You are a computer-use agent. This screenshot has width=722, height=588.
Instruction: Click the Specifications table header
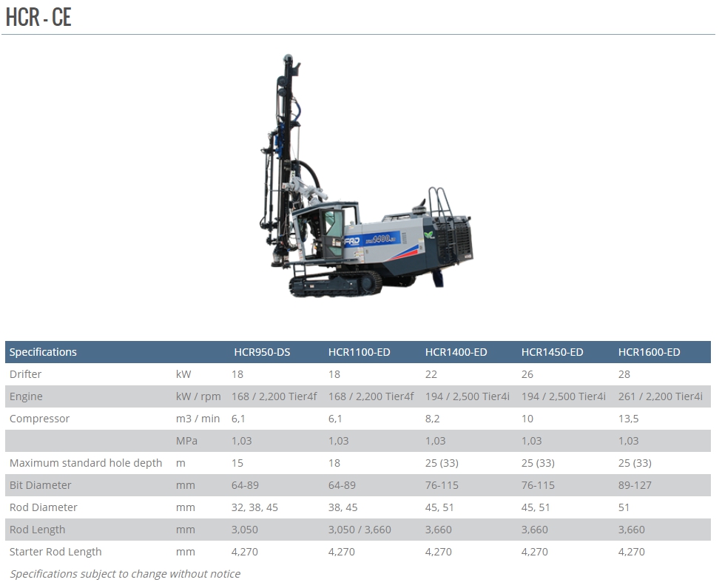coord(43,352)
